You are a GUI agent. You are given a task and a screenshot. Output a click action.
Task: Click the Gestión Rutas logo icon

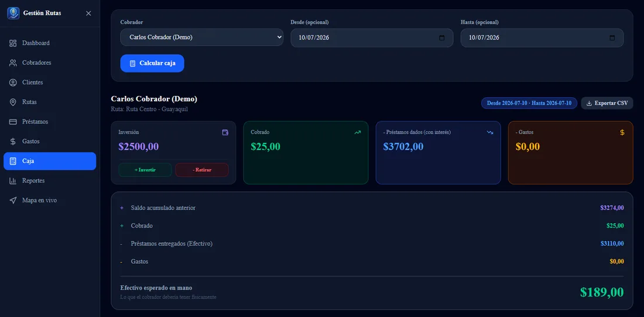(x=13, y=13)
